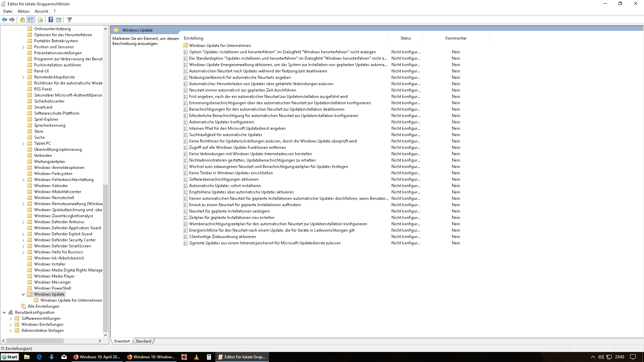Click tree scrollbar up arrow
The image size is (644, 362).
[105, 29]
